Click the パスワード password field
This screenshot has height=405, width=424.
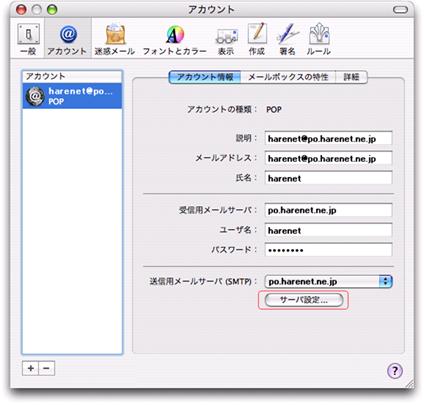328,250
